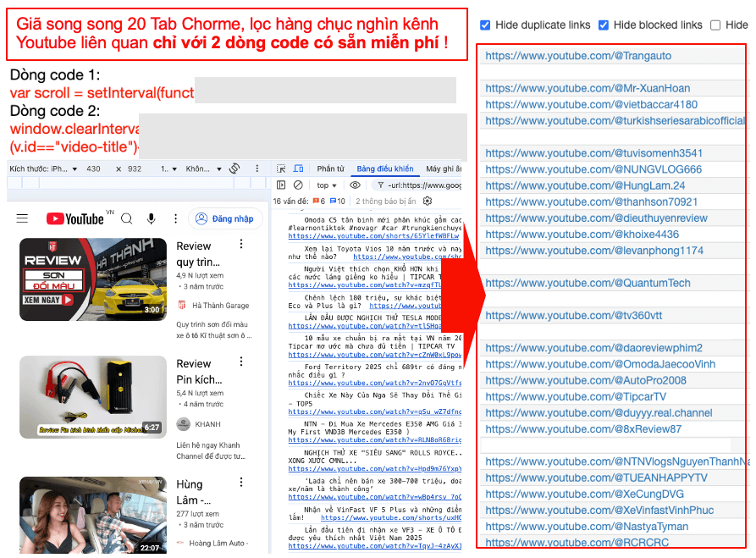Viewport: 756px width, 558px height.
Task: Open the Hùng Lâm car interior thumbnail
Action: point(93,515)
